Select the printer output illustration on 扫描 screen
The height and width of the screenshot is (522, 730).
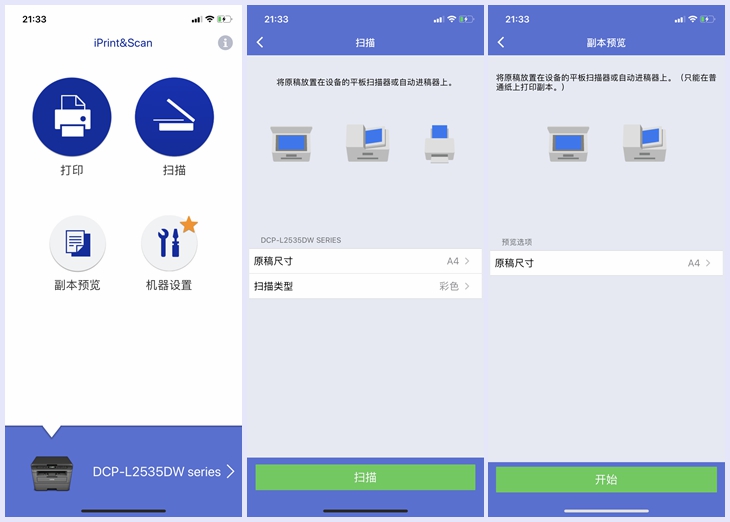439,143
